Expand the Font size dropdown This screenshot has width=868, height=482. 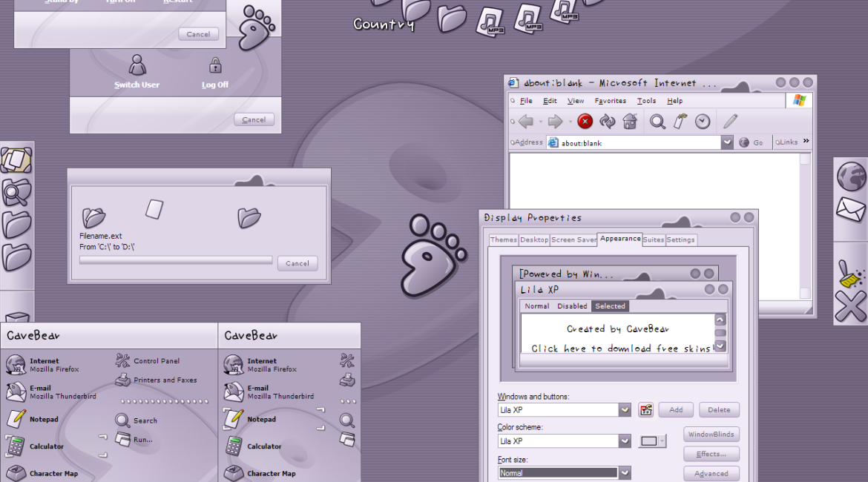[x=625, y=473]
